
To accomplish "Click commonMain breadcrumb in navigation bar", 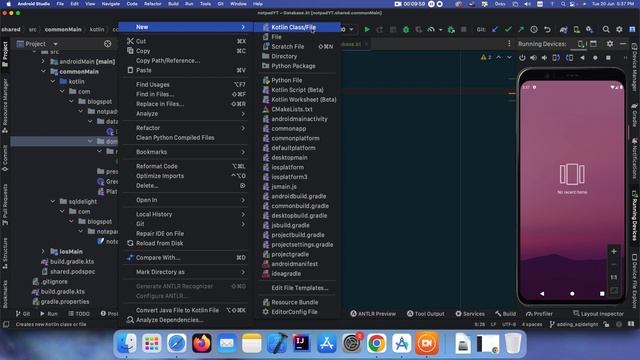I will (x=63, y=29).
